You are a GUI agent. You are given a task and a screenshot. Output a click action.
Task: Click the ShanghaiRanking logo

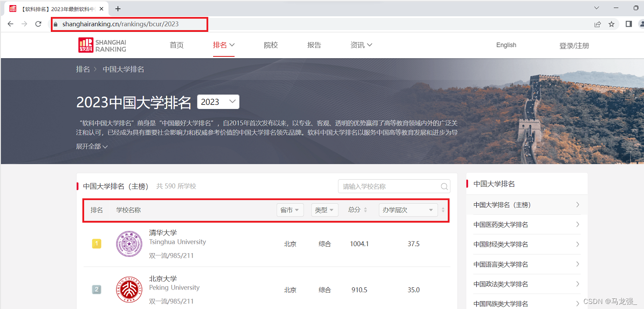click(x=102, y=45)
